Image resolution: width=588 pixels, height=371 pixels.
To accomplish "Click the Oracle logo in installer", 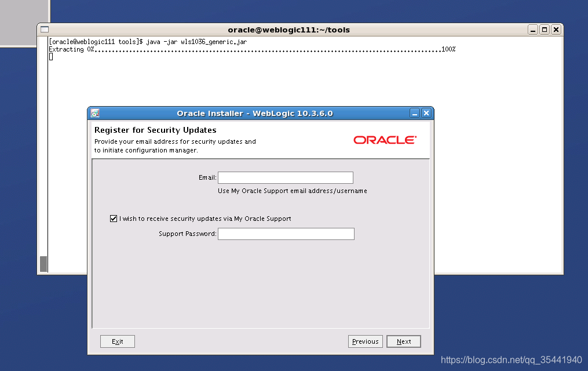I will 385,140.
